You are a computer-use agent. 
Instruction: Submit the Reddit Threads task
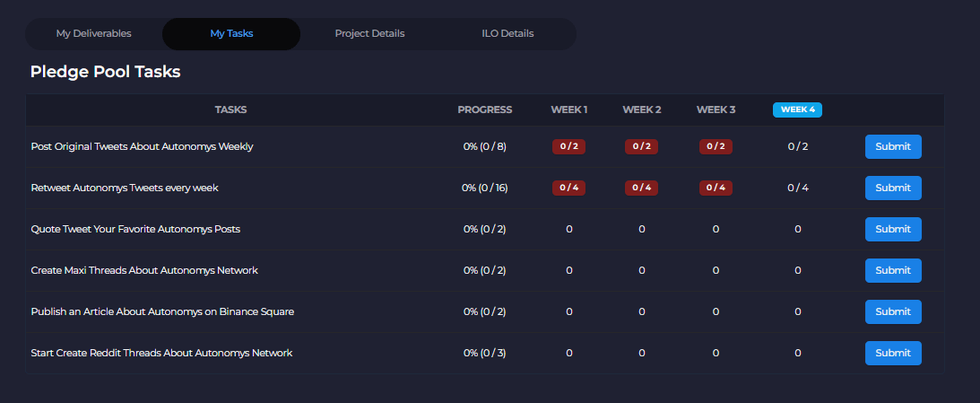coord(893,353)
